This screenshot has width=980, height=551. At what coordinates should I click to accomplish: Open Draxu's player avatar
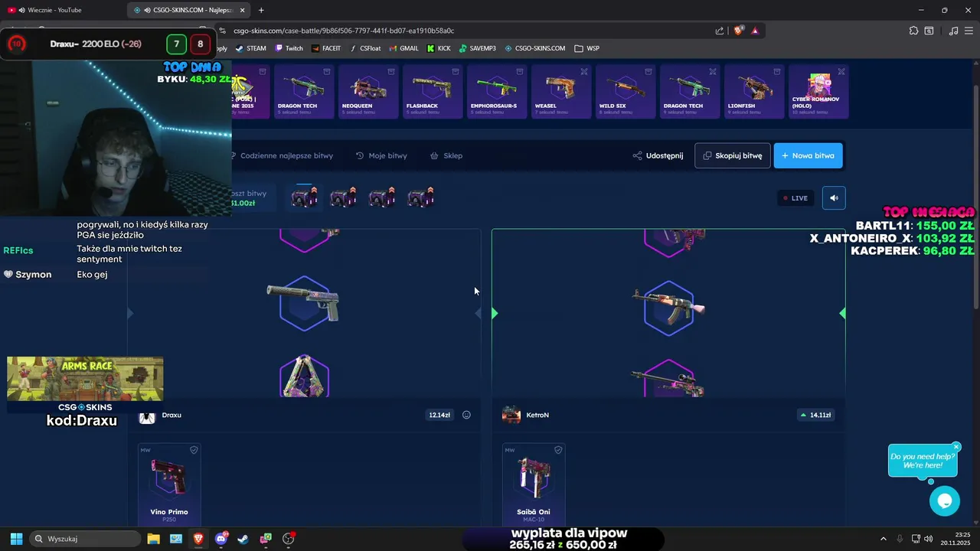point(147,416)
